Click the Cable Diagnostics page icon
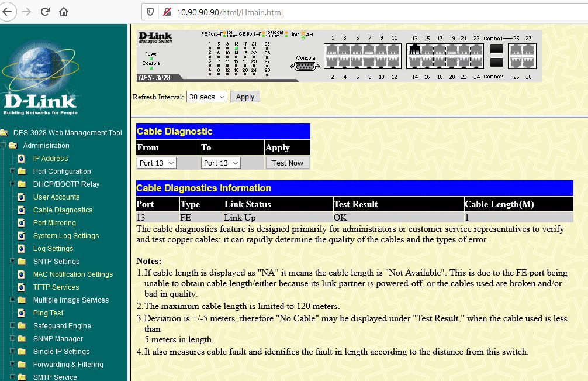Viewport: 588px width, 381px height. pyautogui.click(x=22, y=210)
